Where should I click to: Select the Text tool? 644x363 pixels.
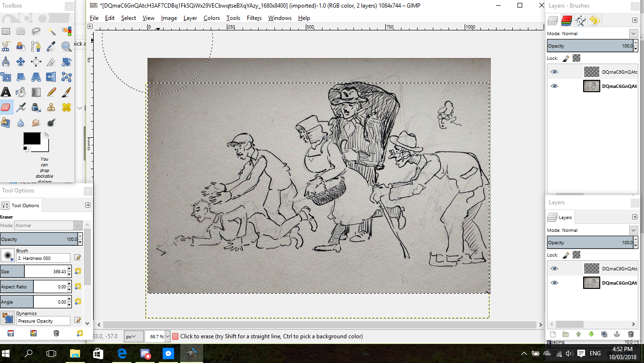tap(6, 92)
